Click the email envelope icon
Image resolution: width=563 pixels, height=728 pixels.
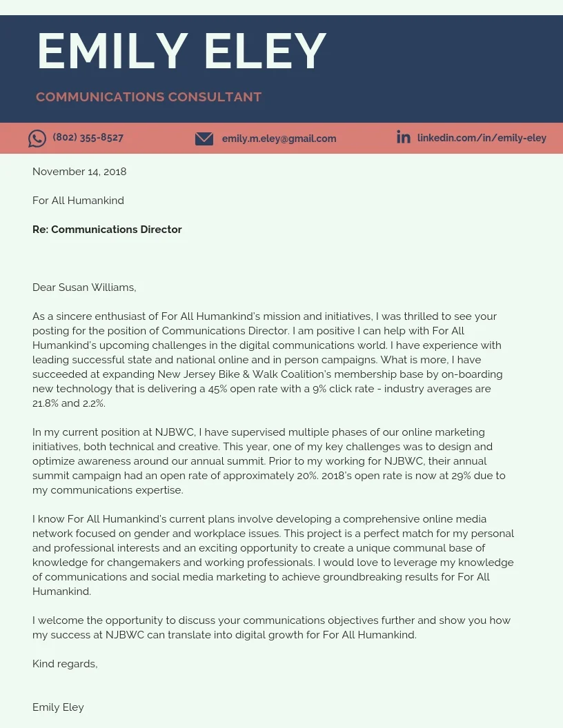pos(204,139)
